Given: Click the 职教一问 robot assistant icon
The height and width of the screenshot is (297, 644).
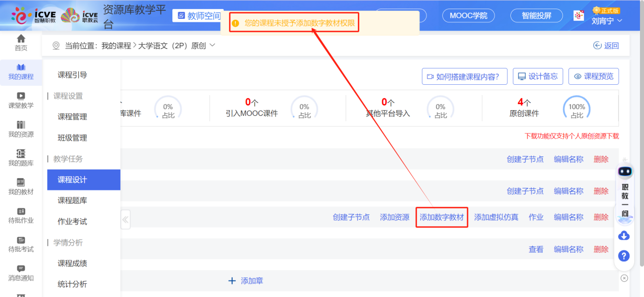Looking at the screenshot, I should [625, 173].
